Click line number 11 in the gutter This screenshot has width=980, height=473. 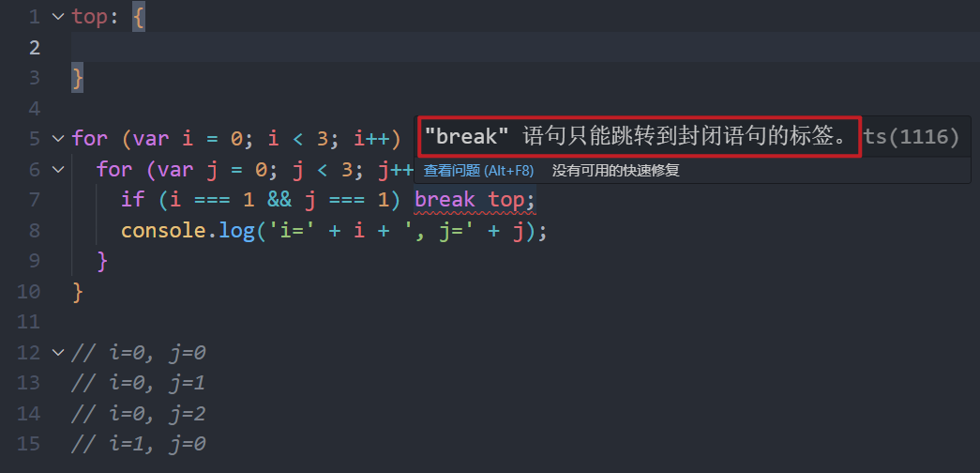(x=29, y=323)
